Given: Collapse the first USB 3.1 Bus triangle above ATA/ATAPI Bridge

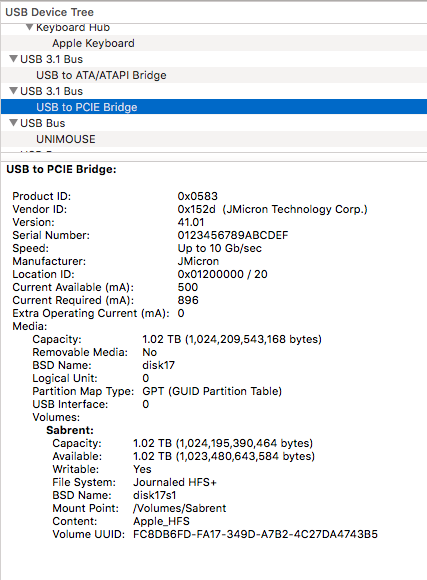Looking at the screenshot, I should 14,59.
